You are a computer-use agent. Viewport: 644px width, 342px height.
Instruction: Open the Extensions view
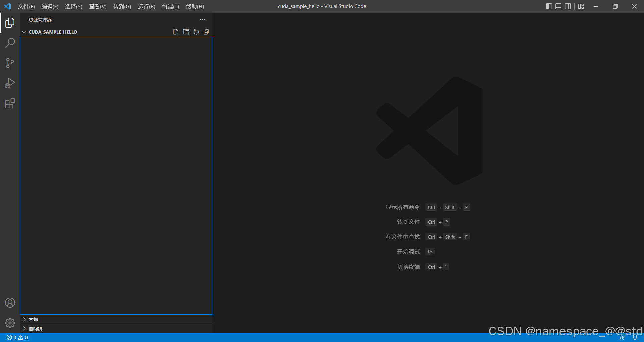pyautogui.click(x=10, y=103)
